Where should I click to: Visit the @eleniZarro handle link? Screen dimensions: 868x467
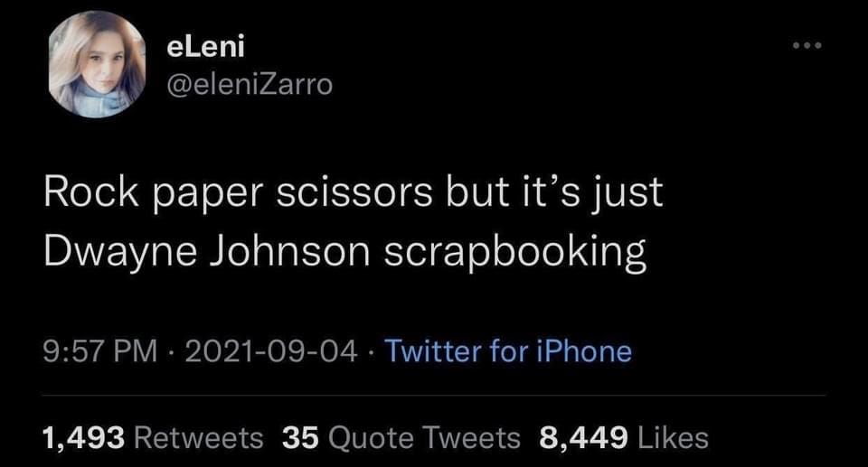(x=250, y=84)
